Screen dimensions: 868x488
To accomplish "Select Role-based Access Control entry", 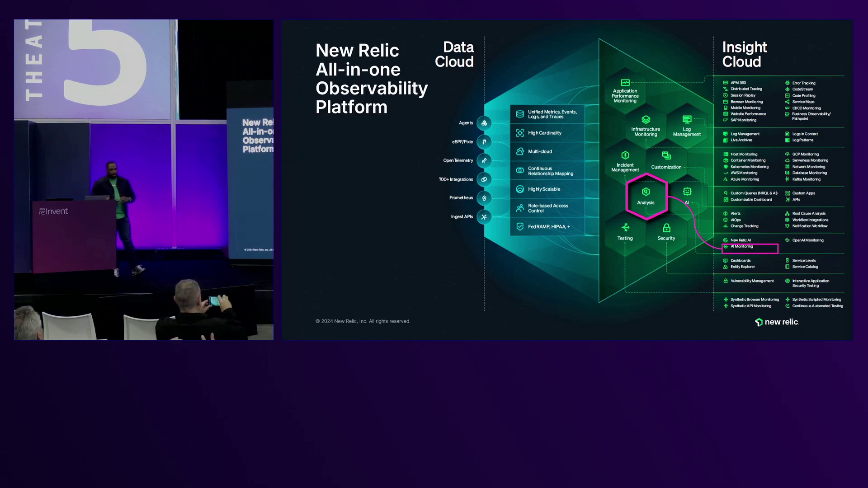I will pyautogui.click(x=547, y=208).
